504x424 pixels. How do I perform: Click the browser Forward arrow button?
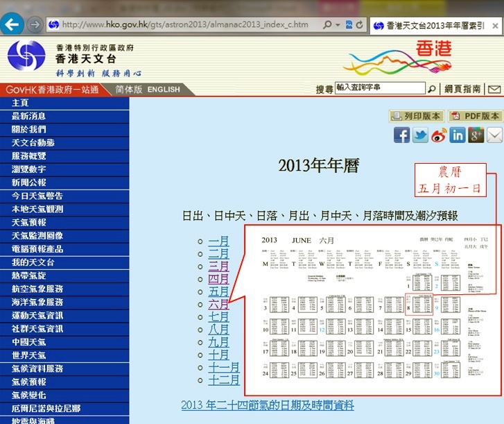[x=34, y=24]
